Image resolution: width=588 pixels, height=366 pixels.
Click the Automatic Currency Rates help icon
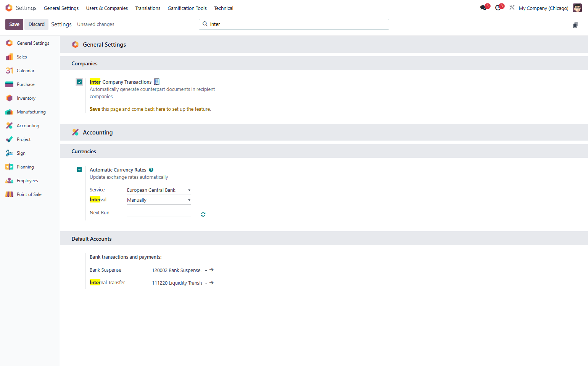click(x=151, y=170)
